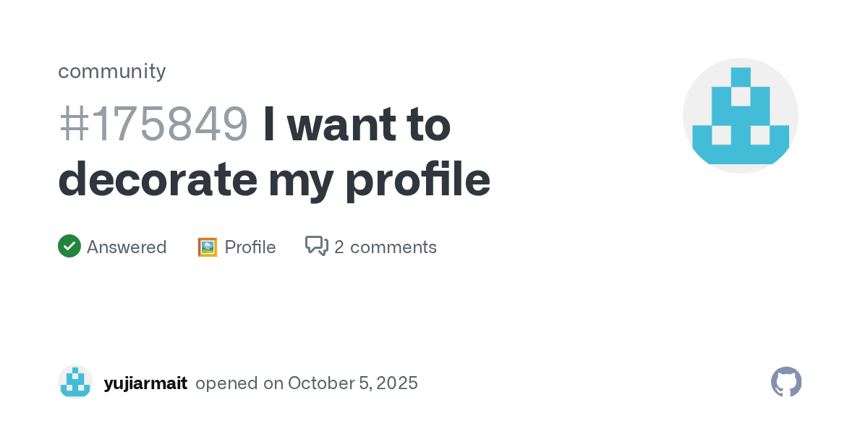This screenshot has width=868, height=434.
Task: Click the October 5, 2025 date
Action: (x=353, y=383)
